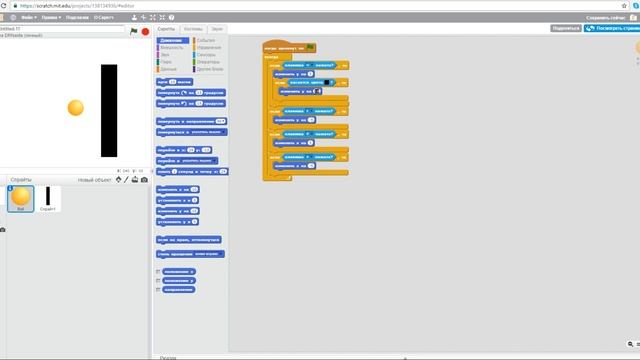Choose new sprite from library icon
Screen dimensions: 640x360
[118, 180]
